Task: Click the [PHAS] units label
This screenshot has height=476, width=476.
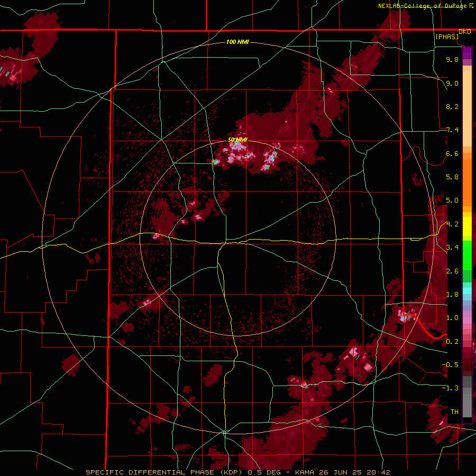Action: pos(447,37)
